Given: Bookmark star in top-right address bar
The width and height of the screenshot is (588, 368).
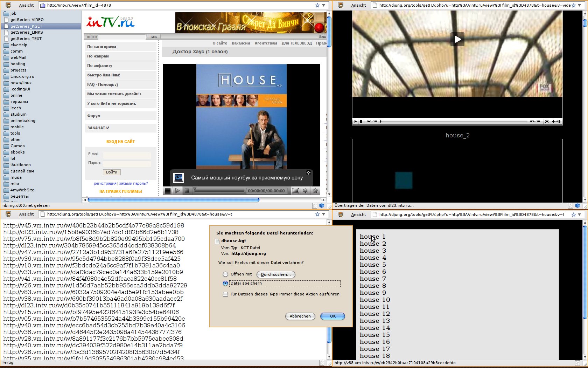Looking at the screenshot, I should tap(574, 5).
